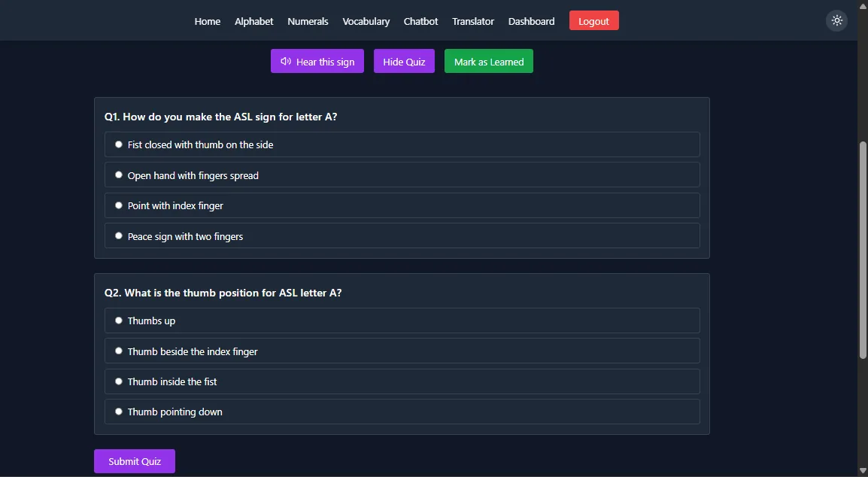Select Peace sign with two fingers radio
The width and height of the screenshot is (868, 477).
118,236
